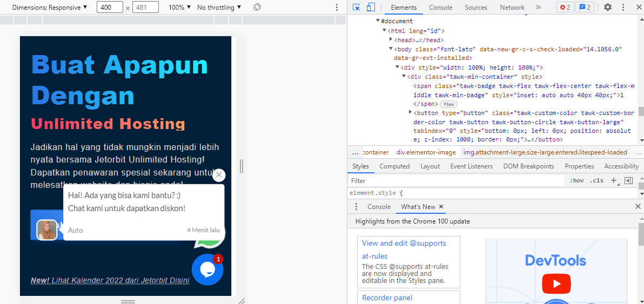
Task: Rotate device orientation icon
Action: (257, 7)
